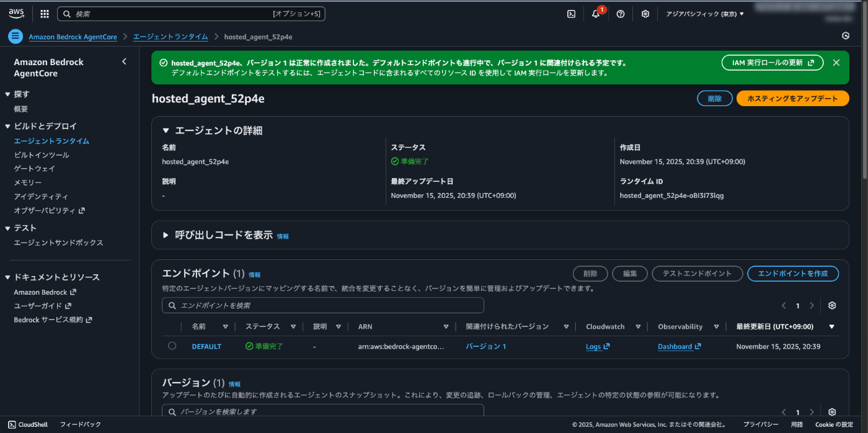Focus the AWS top search field

coord(191,14)
